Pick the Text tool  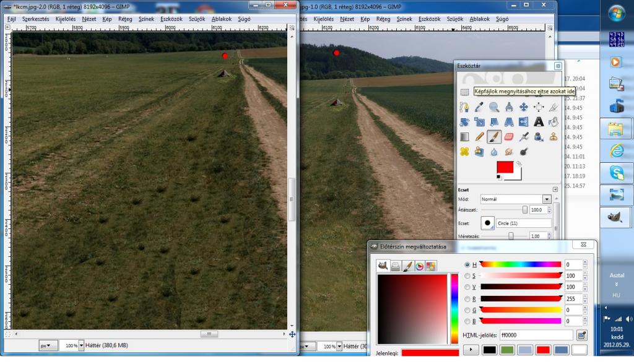tap(539, 122)
